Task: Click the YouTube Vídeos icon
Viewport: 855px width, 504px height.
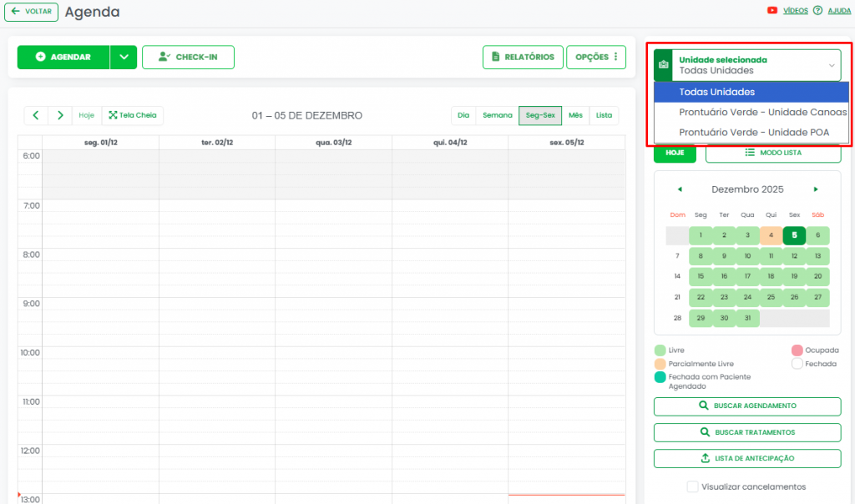Action: 772,11
